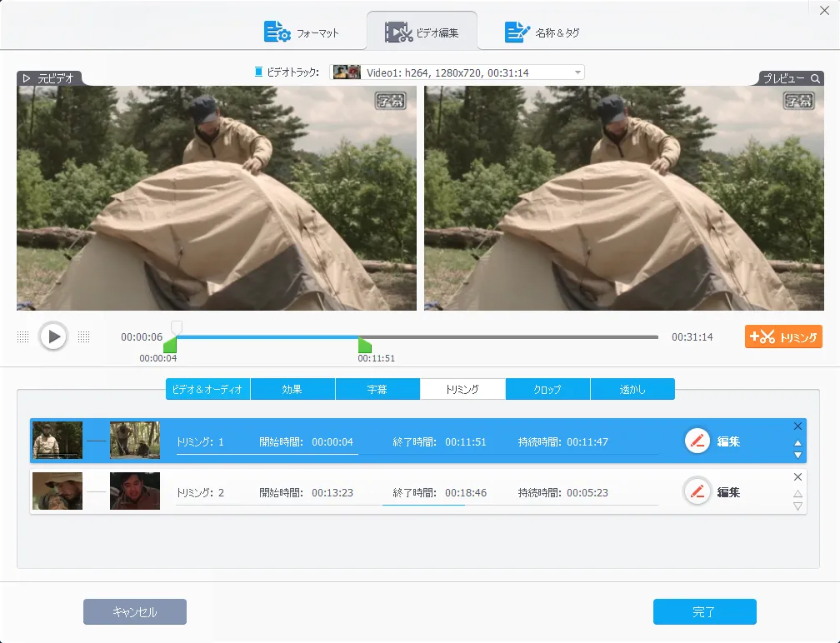Click the total time 00:31:14 label
840x643 pixels.
pyautogui.click(x=692, y=336)
